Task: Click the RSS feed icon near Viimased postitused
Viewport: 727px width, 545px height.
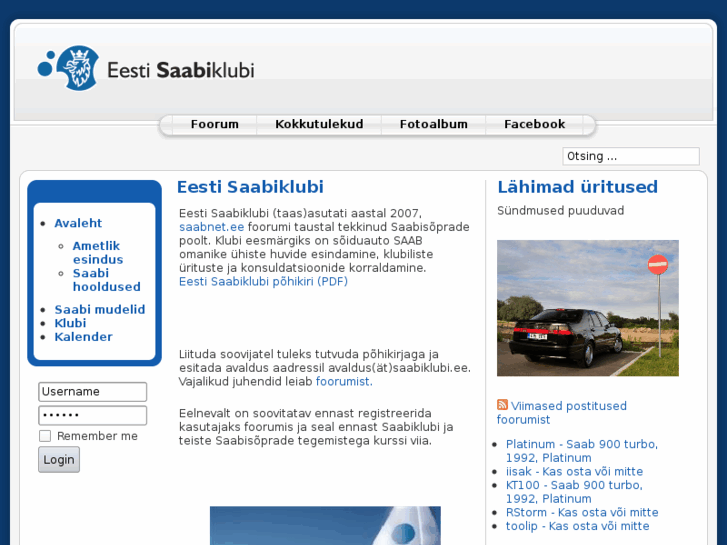Action: (x=502, y=404)
